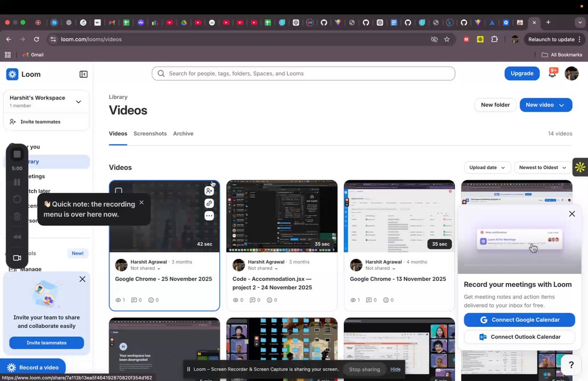Screen dimensions: 588x381
Task: Click comments icon on 25 November video
Action: pos(134,300)
